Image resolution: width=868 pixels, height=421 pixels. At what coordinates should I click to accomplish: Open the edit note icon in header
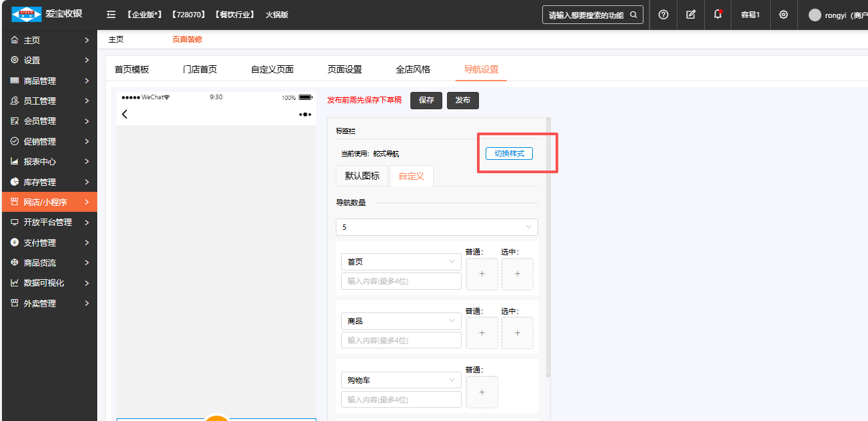[x=691, y=15]
